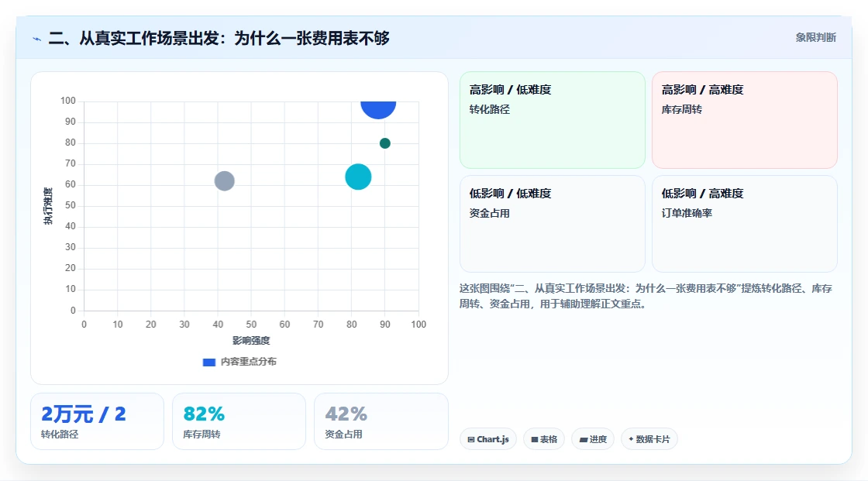Click the lightning icon beside section title
868x481 pixels.
pyautogui.click(x=37, y=39)
